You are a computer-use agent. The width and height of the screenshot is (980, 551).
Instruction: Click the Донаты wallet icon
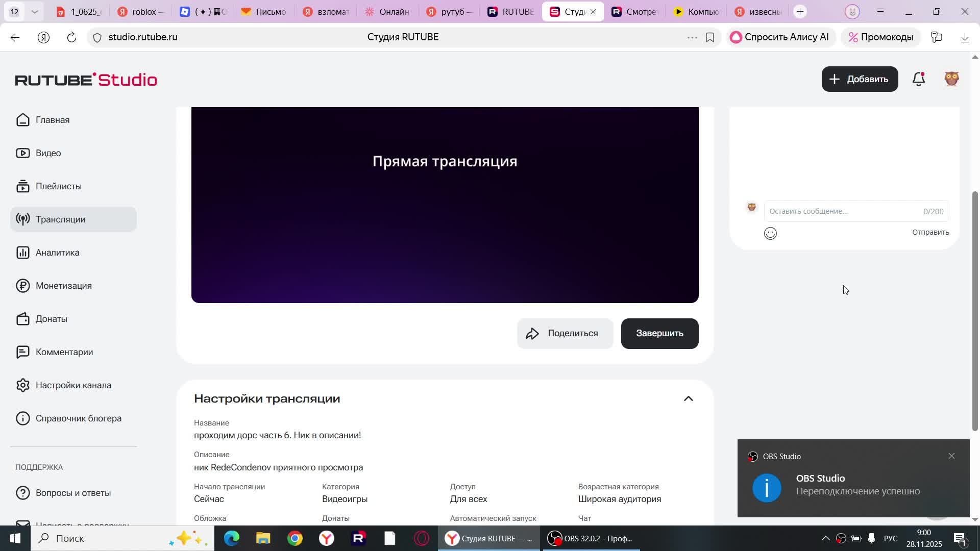(x=23, y=319)
